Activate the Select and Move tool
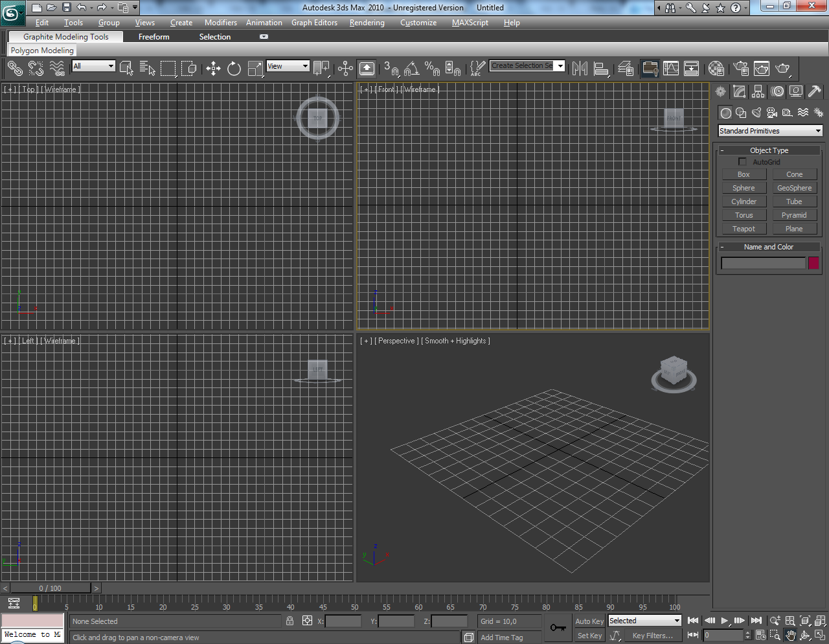This screenshot has width=829, height=644. pyautogui.click(x=213, y=68)
